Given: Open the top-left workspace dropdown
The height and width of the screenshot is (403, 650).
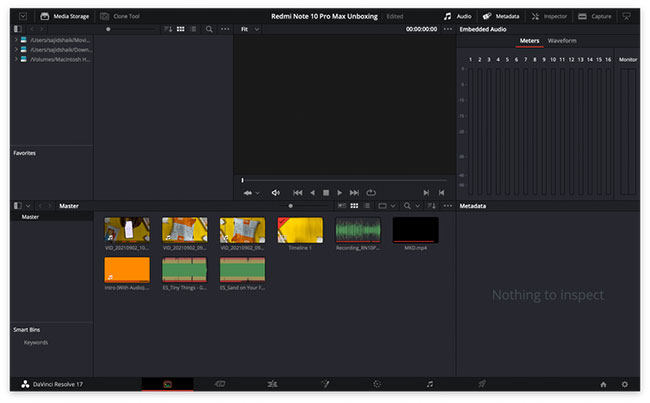Looking at the screenshot, I should point(23,16).
